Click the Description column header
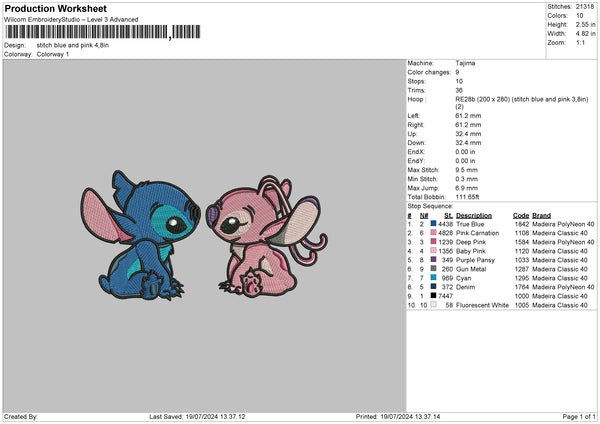 coord(474,216)
